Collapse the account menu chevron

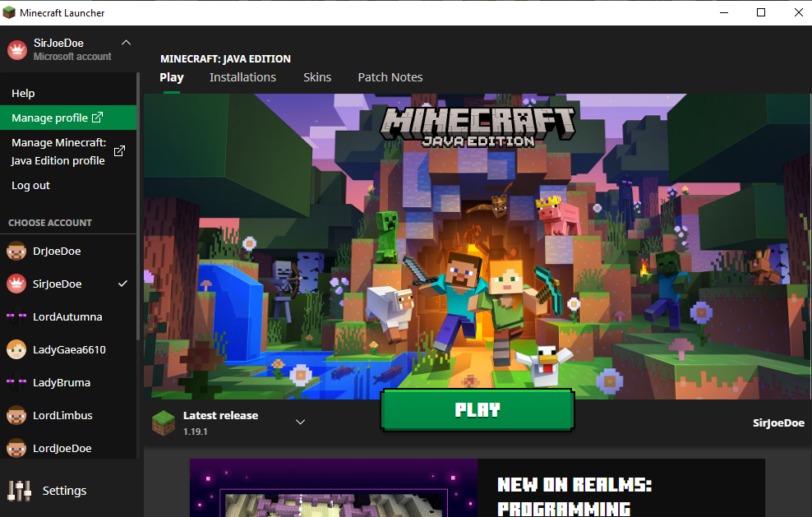click(x=126, y=43)
